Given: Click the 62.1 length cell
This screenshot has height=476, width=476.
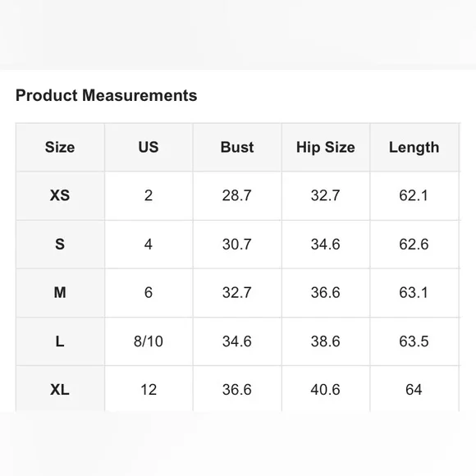Looking at the screenshot, I should click(x=414, y=195).
